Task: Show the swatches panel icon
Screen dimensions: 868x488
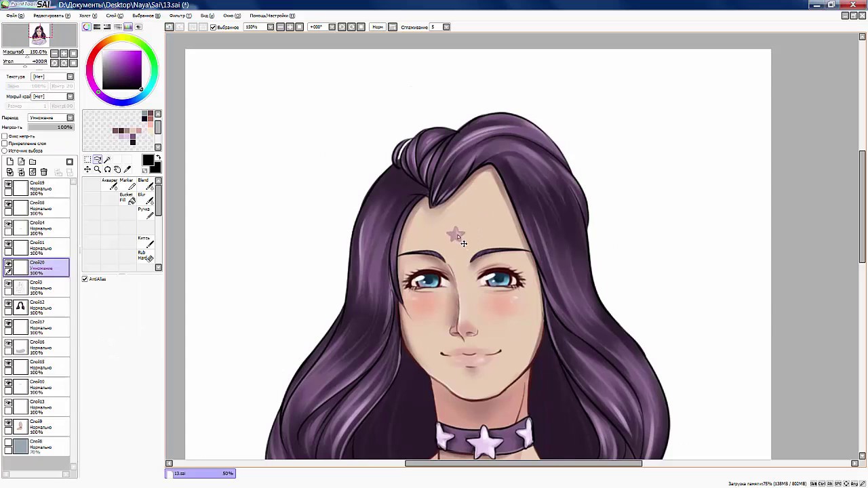Action: click(128, 27)
